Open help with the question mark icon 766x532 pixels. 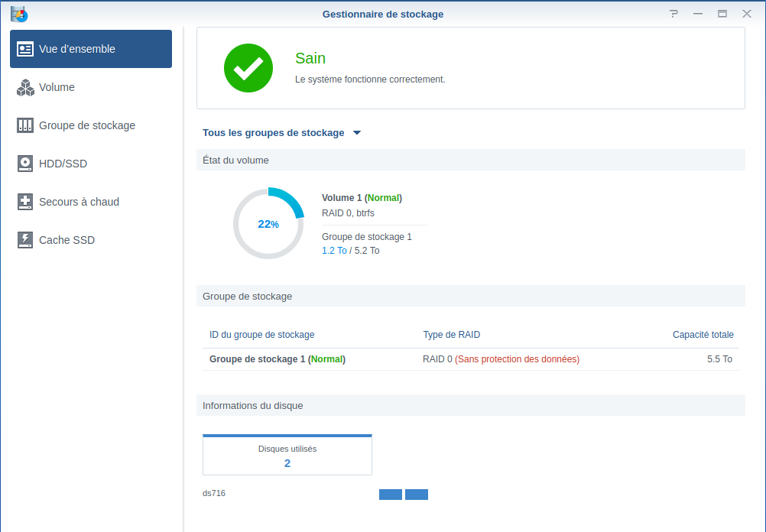coord(673,14)
